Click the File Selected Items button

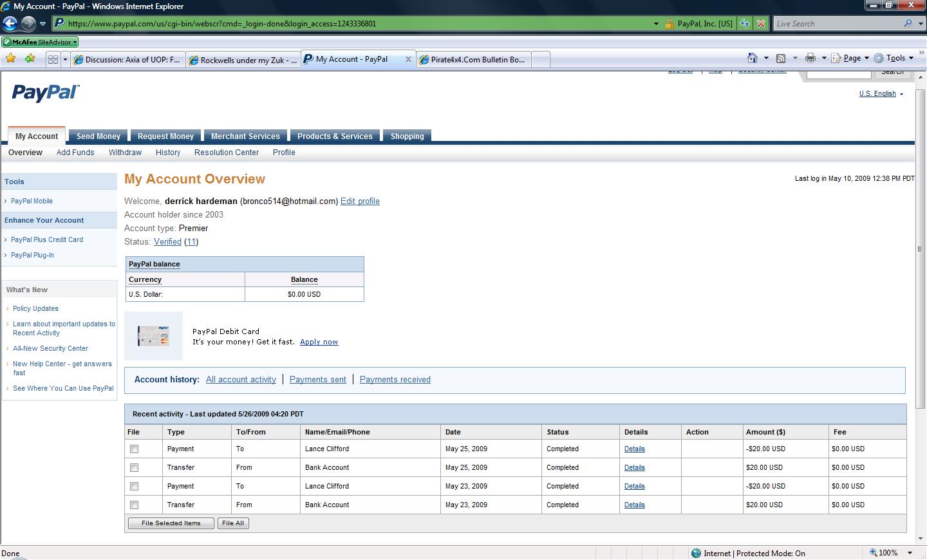coord(171,523)
